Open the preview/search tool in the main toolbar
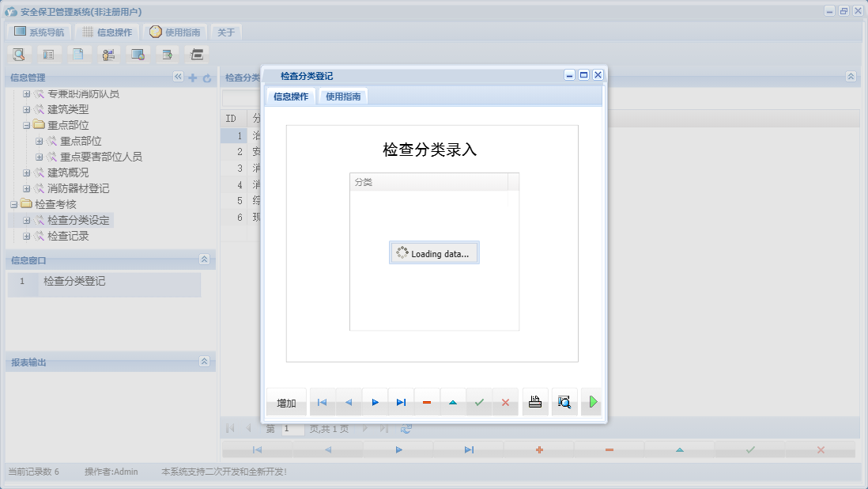The width and height of the screenshot is (868, 489). 20,54
